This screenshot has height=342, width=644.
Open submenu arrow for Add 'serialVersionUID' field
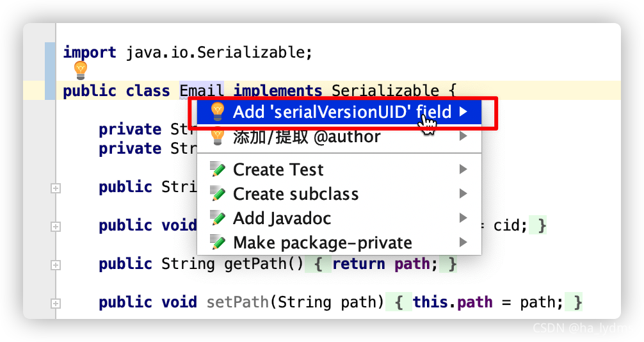click(x=463, y=113)
